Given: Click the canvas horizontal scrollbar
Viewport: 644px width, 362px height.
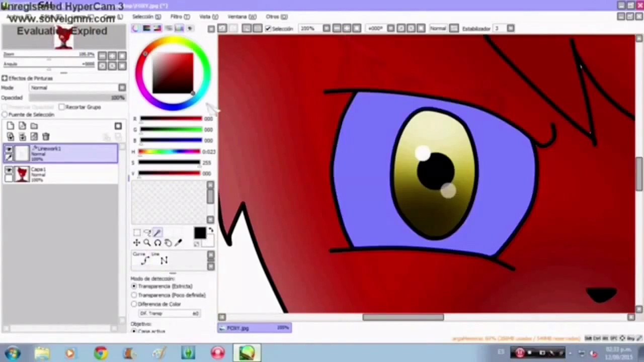Looking at the screenshot, I should coord(404,317).
